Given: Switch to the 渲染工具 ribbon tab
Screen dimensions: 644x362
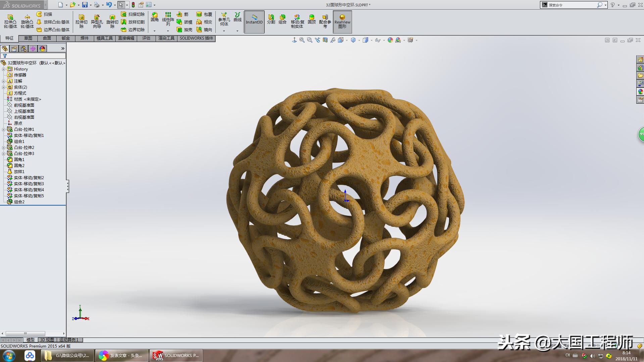Looking at the screenshot, I should tap(166, 38).
